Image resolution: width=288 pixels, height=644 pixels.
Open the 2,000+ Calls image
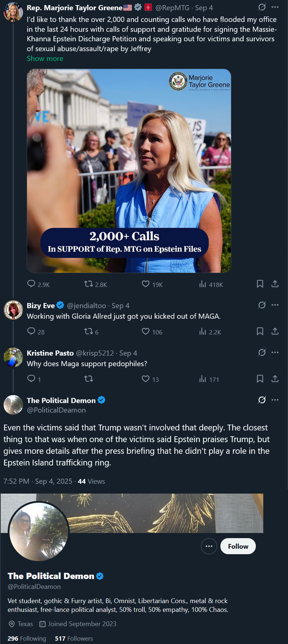click(x=129, y=171)
